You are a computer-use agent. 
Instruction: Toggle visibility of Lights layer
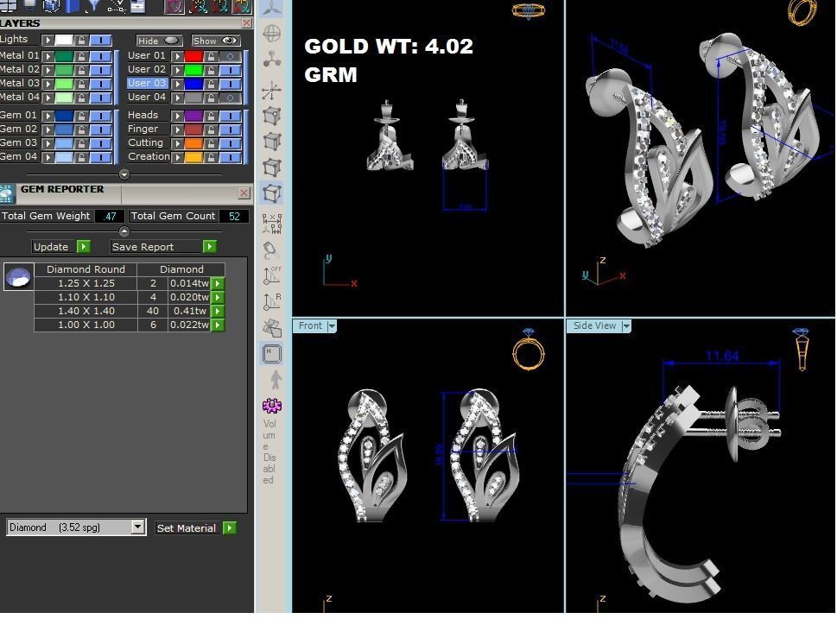coord(100,40)
